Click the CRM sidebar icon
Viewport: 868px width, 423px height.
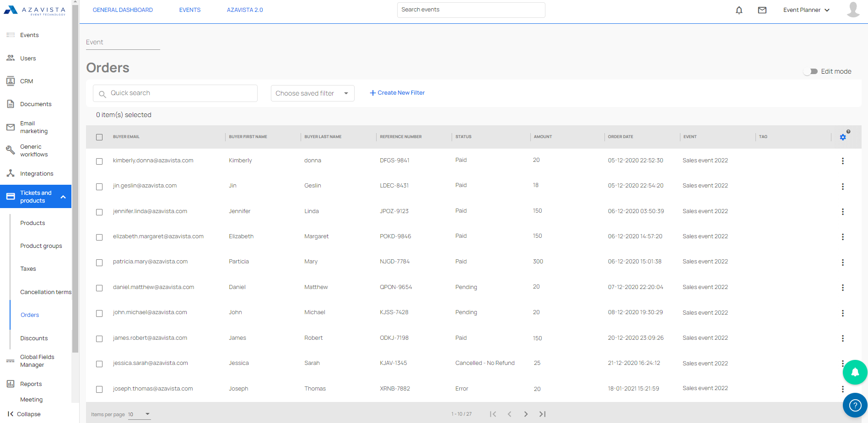11,81
